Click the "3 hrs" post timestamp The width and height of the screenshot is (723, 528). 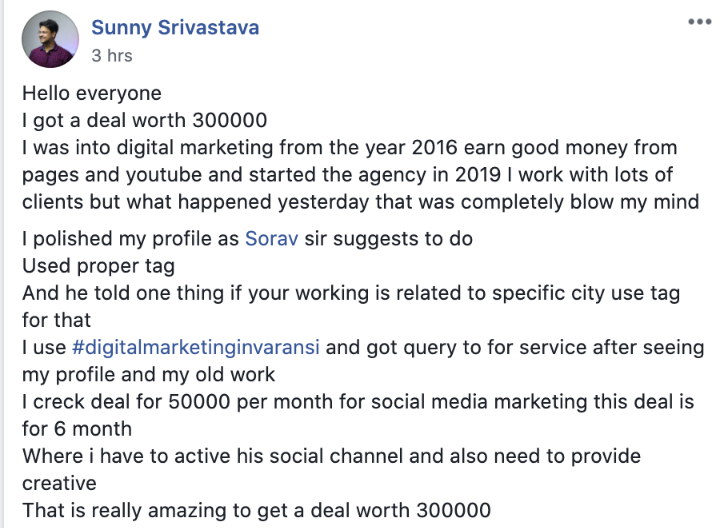(111, 56)
